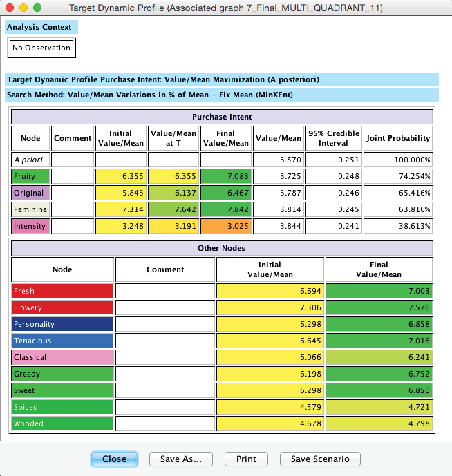Select the orange 3.025 Final Value cell
This screenshot has height=476, width=452.
[225, 226]
